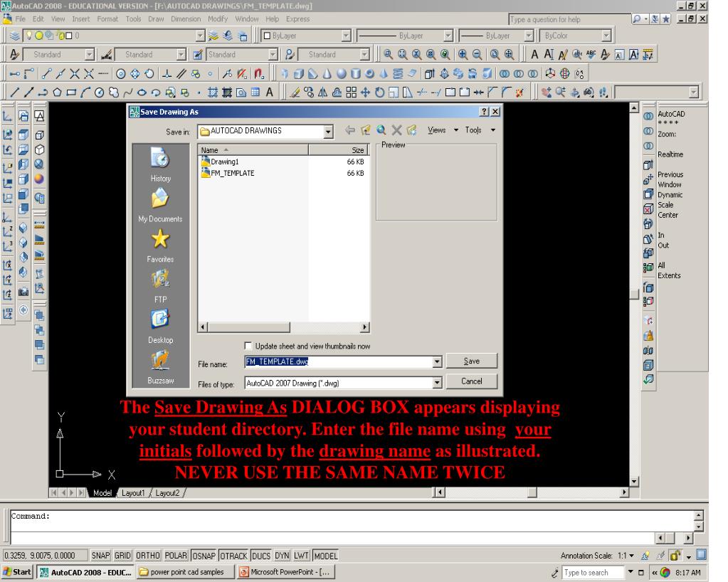Toggle DUCS in status bar
This screenshot has width=728, height=582.
click(261, 556)
